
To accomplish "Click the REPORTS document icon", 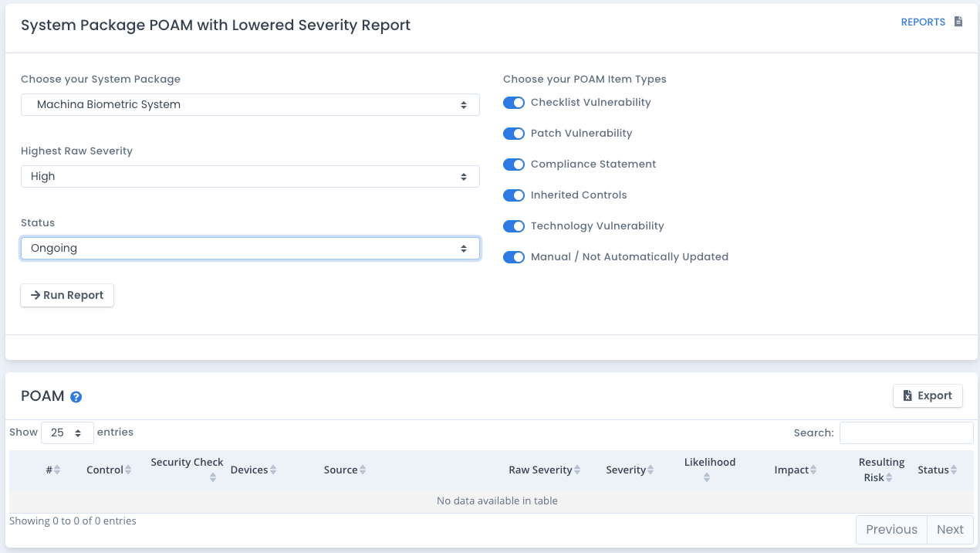I will 958,22.
